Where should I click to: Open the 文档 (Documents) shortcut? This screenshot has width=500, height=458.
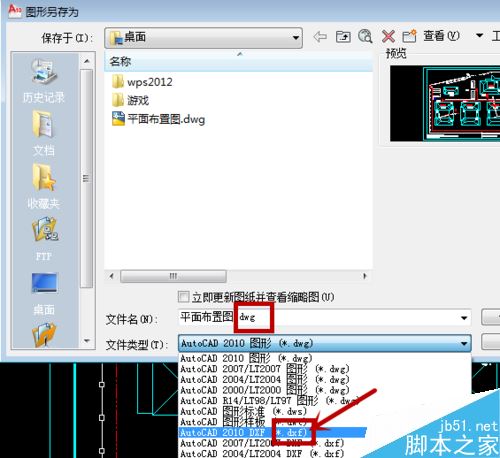click(44, 133)
